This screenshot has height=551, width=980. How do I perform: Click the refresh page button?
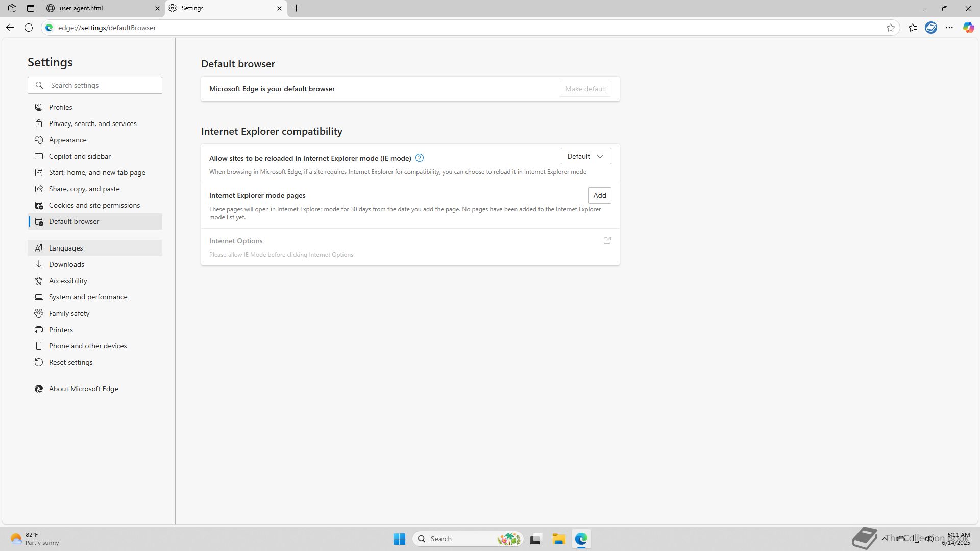tap(29, 28)
